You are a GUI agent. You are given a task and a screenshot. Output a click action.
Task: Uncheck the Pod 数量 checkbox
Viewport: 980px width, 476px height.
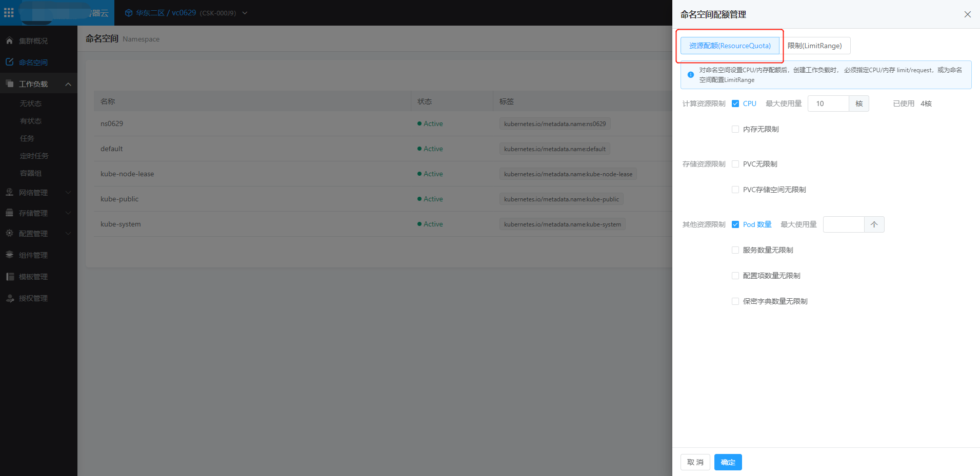(x=735, y=224)
